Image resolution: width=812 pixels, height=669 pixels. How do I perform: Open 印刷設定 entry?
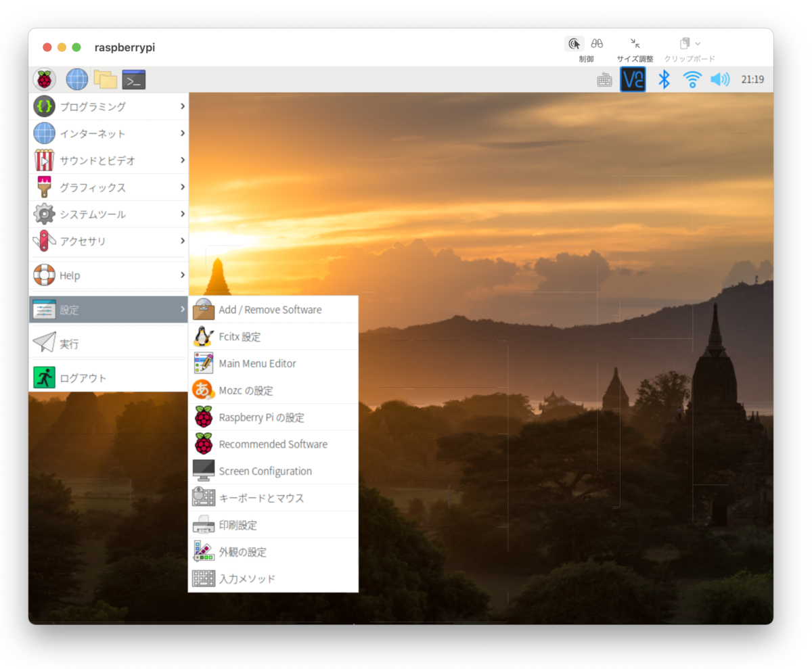pos(273,525)
